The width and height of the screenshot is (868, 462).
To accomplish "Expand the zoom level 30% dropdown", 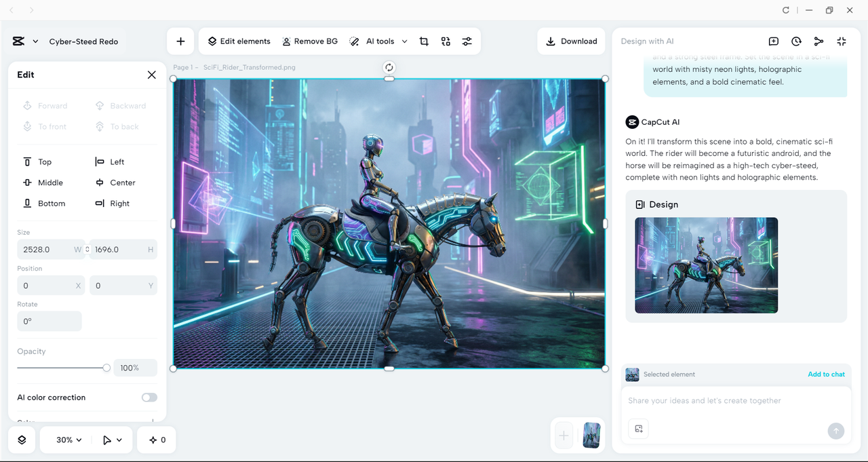I will pyautogui.click(x=65, y=440).
